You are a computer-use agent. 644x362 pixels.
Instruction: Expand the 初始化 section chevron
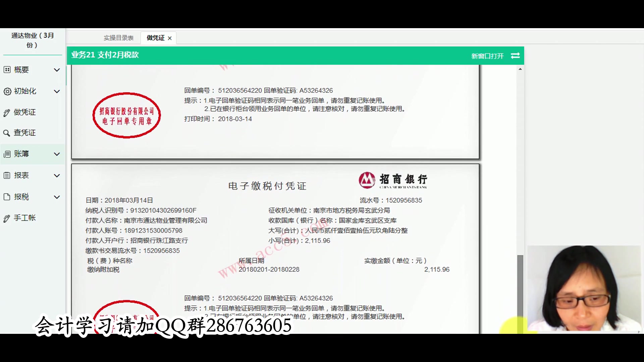[57, 91]
